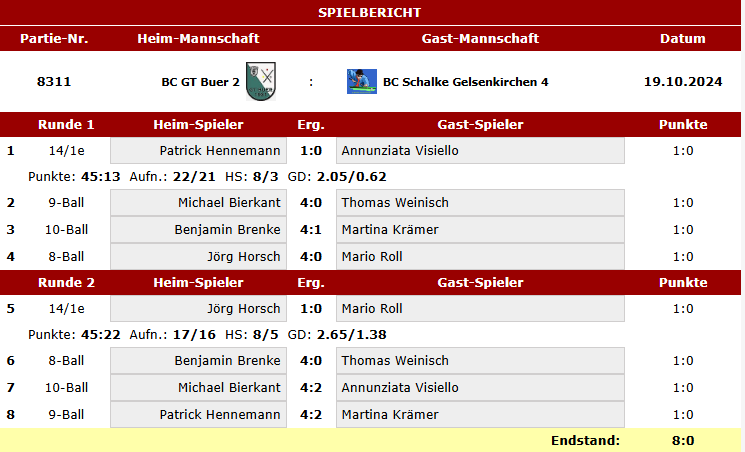Click the Endstand 8:0 final score
The width and height of the screenshot is (745, 452).
[x=683, y=441]
